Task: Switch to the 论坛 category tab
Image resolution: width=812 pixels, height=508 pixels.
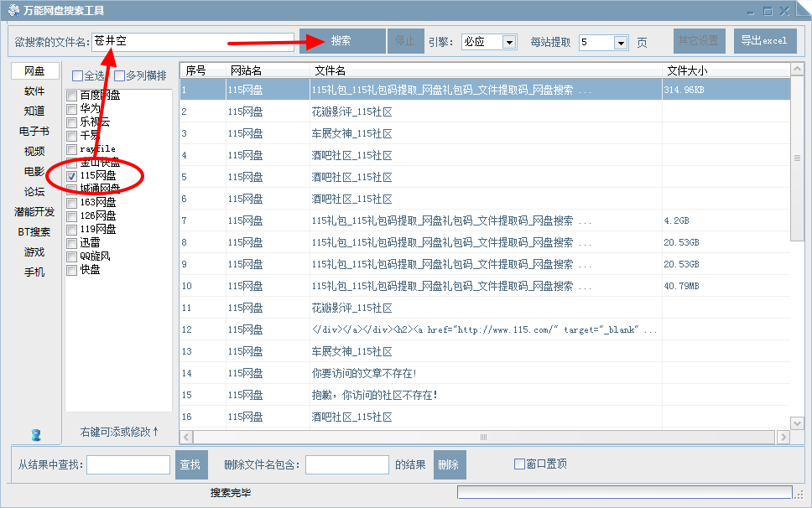Action: [34, 192]
